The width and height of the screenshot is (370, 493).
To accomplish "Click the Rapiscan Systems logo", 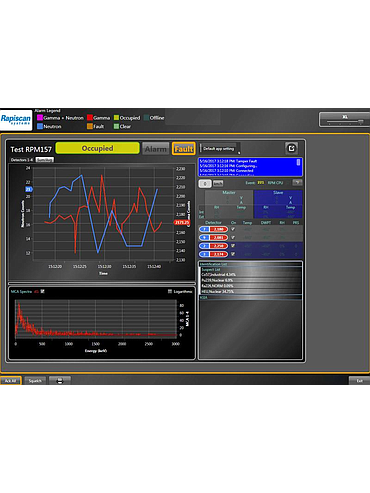I will 16,120.
